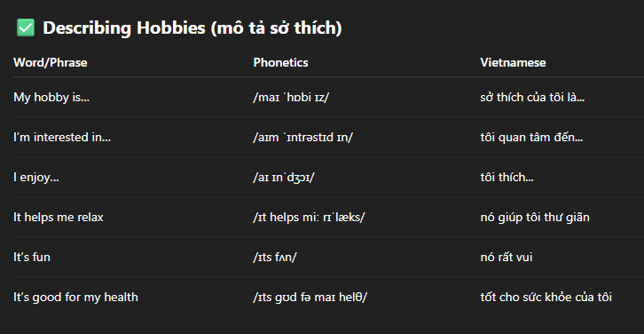The image size is (644, 334).
Task: Click 'It's good for my health' phrase
Action: tap(75, 298)
